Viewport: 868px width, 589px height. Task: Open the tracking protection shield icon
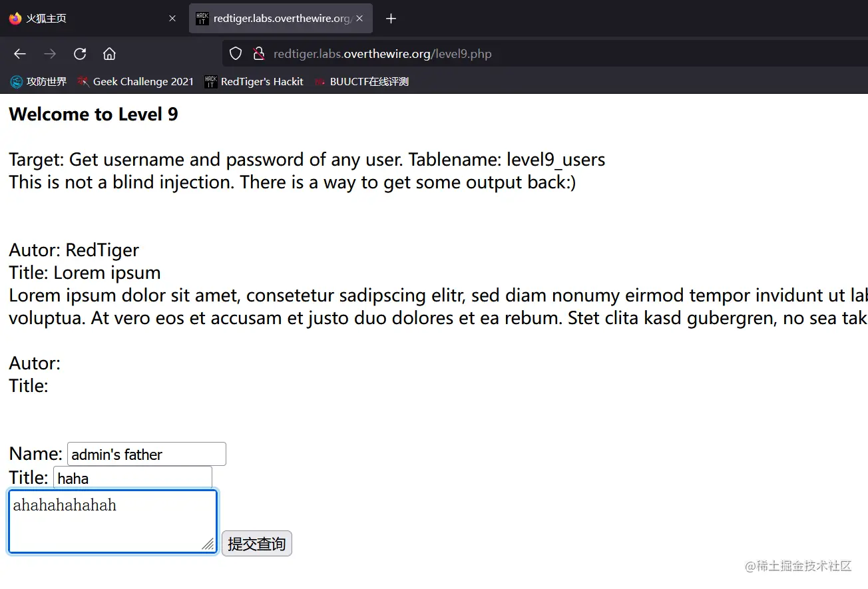coord(236,54)
